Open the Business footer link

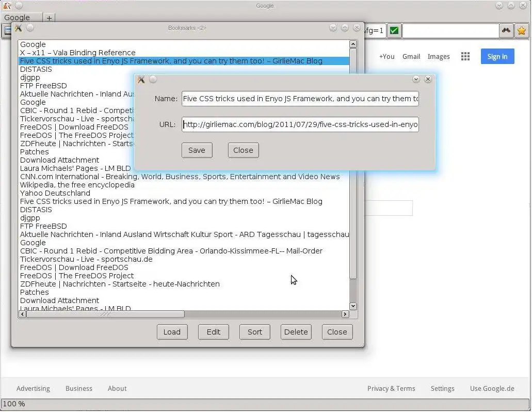tap(79, 389)
